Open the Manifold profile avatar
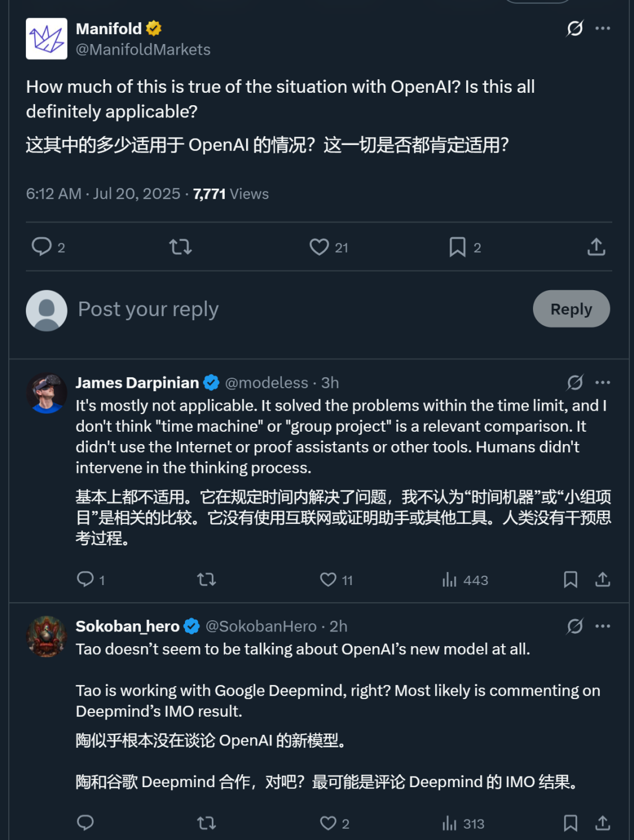The height and width of the screenshot is (840, 634). click(46, 39)
